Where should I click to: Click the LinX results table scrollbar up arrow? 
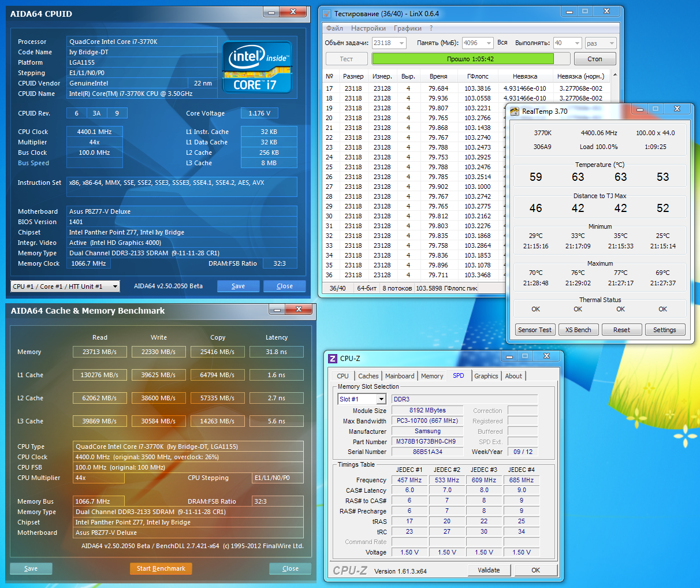pos(615,75)
